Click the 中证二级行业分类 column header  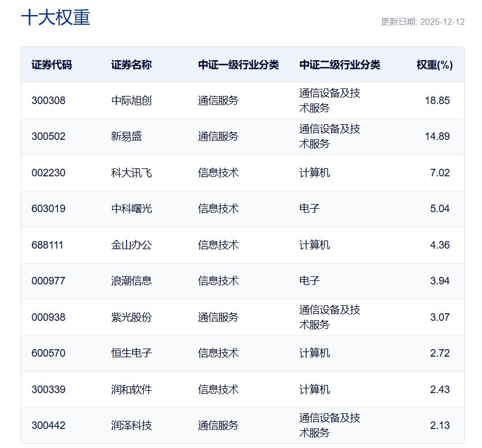(x=340, y=65)
